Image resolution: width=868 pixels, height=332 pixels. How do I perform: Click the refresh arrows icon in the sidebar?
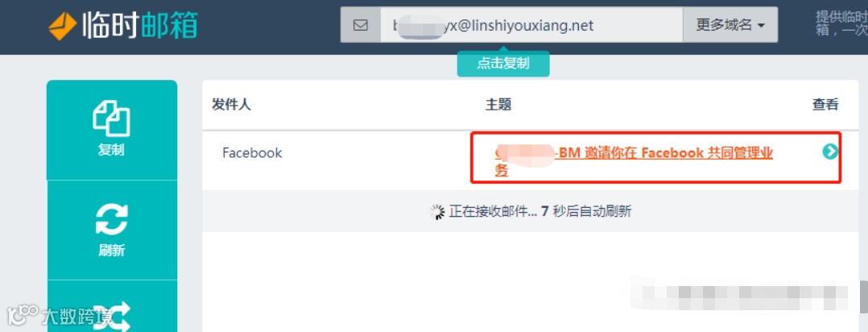point(112,218)
